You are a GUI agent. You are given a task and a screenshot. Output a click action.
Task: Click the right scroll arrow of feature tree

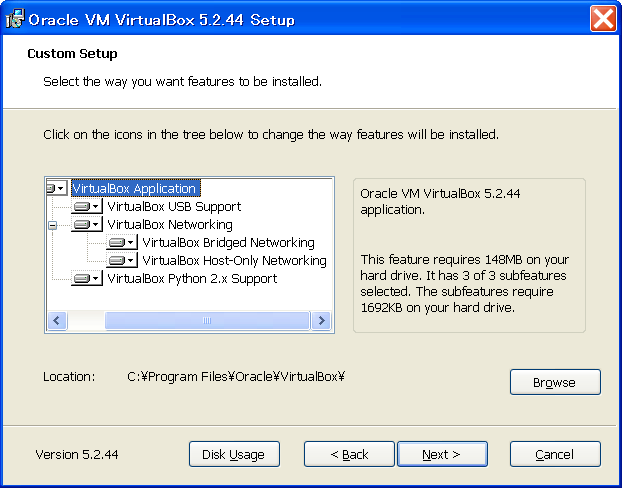321,321
